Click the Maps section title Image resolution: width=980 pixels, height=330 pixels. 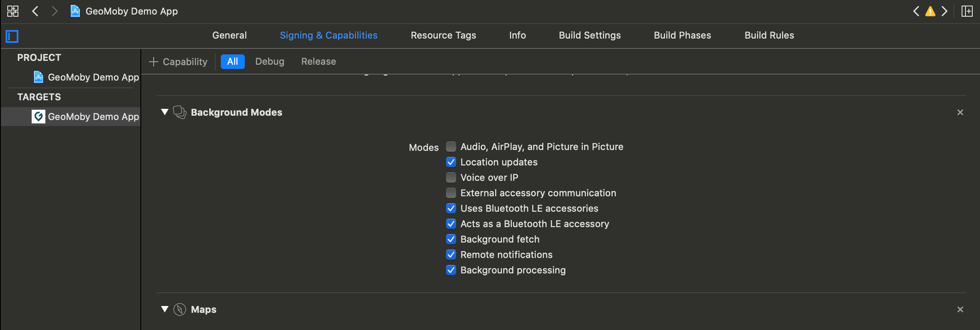pos(204,309)
